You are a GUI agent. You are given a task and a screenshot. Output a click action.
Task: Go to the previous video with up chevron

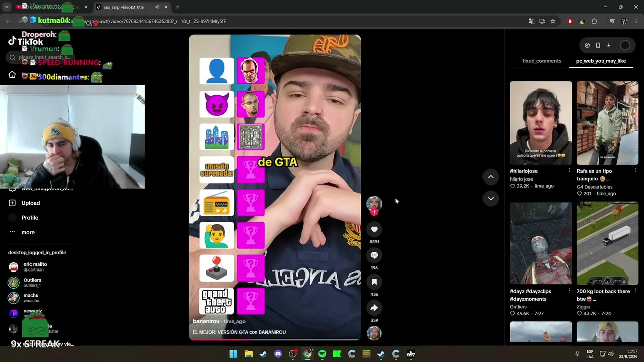tap(491, 177)
